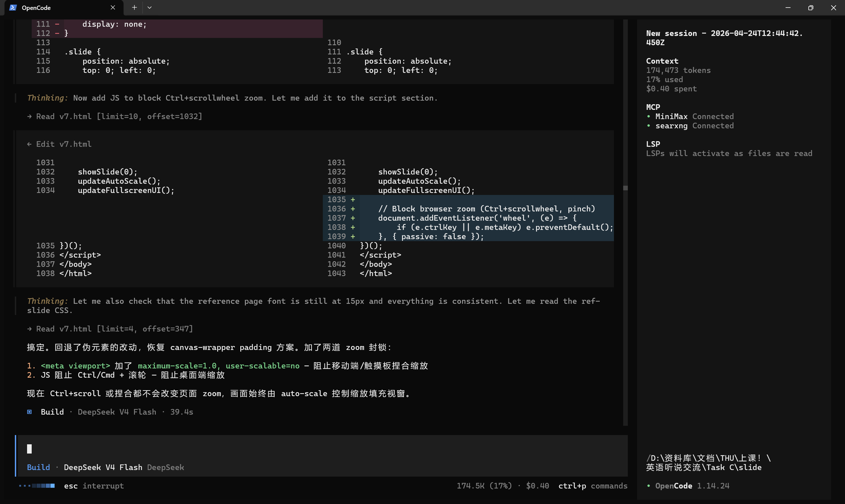The width and height of the screenshot is (845, 504).
Task: Minimize the terminal window
Action: (788, 8)
